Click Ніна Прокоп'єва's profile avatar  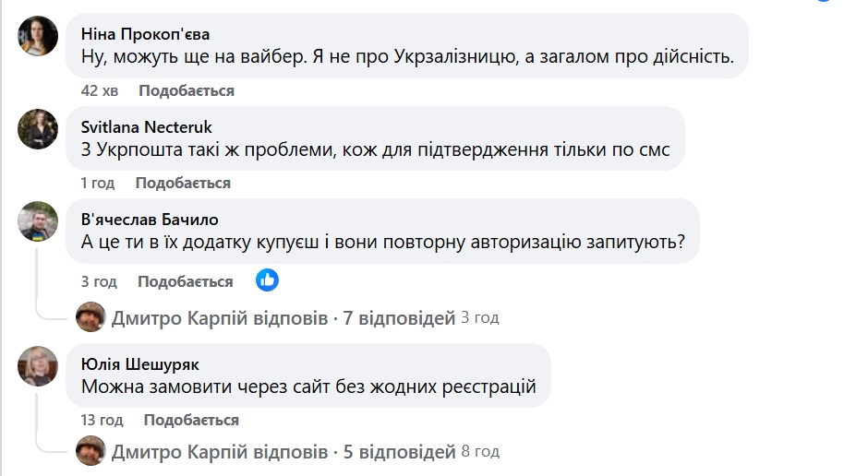click(38, 36)
